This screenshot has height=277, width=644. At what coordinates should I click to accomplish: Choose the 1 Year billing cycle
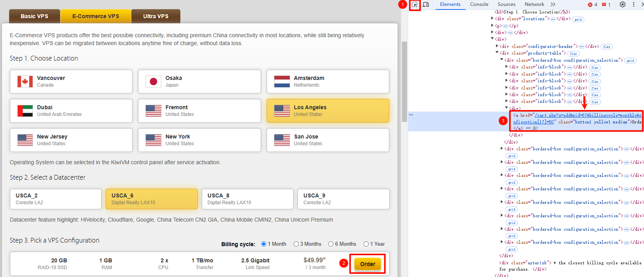[x=366, y=244]
